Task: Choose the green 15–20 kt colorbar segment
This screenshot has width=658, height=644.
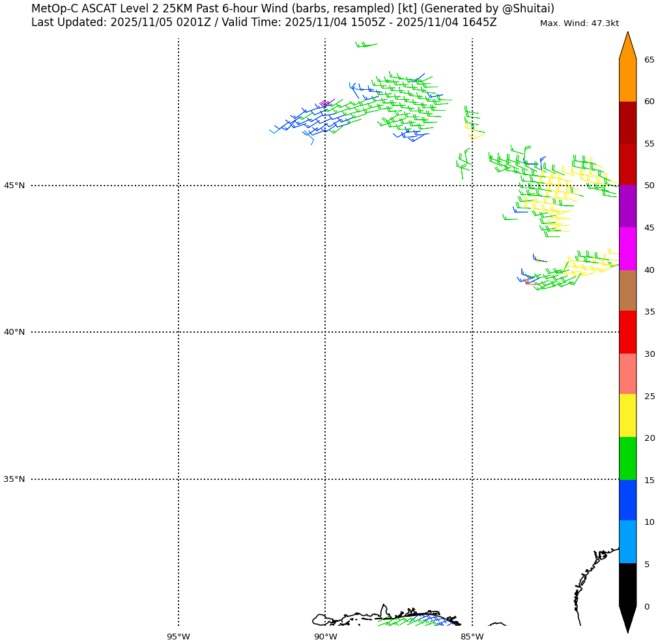Action: click(627, 458)
